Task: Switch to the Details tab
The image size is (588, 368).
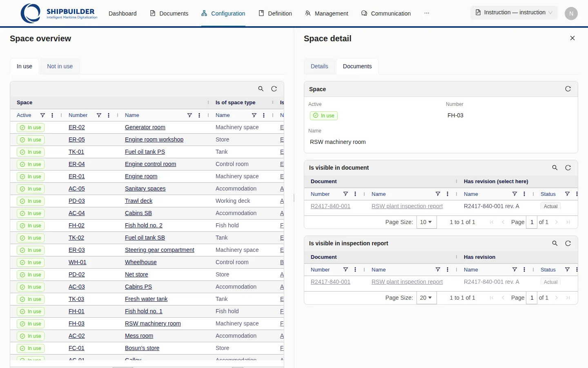Action: [319, 66]
